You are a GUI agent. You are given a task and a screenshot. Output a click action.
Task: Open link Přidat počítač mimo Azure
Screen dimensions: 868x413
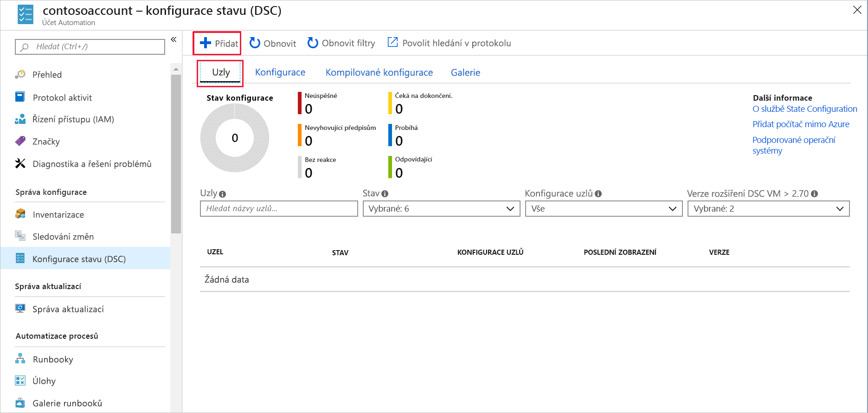[x=801, y=124]
